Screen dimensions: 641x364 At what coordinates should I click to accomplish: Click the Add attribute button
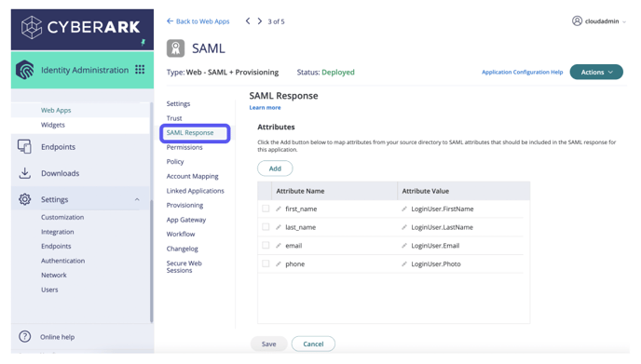[x=275, y=169]
